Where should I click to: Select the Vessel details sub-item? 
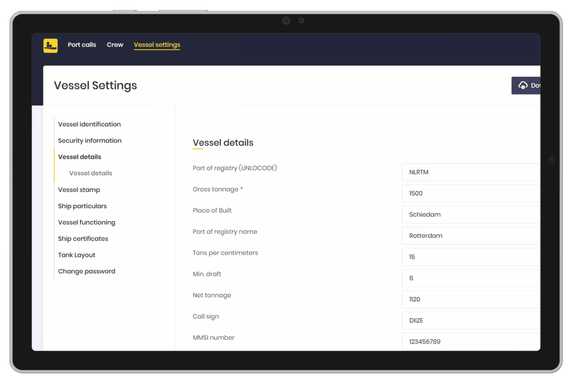tap(91, 173)
